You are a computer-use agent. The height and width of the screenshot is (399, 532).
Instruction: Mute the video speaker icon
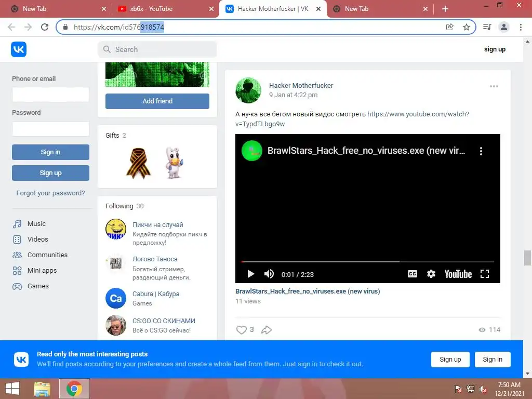269,274
